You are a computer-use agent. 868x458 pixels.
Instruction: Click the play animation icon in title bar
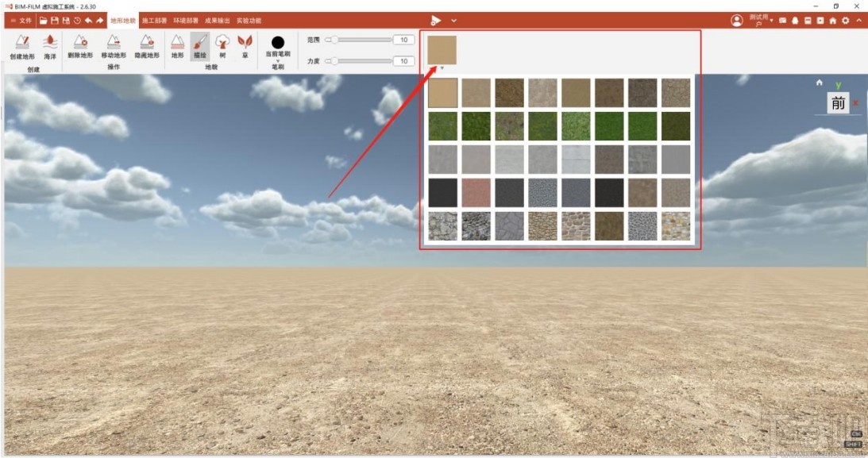pos(436,21)
